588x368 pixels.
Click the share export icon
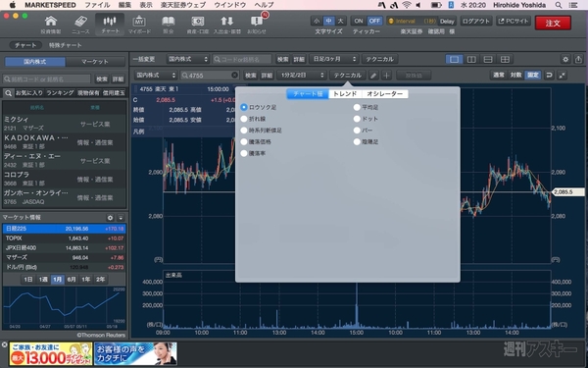[578, 59]
